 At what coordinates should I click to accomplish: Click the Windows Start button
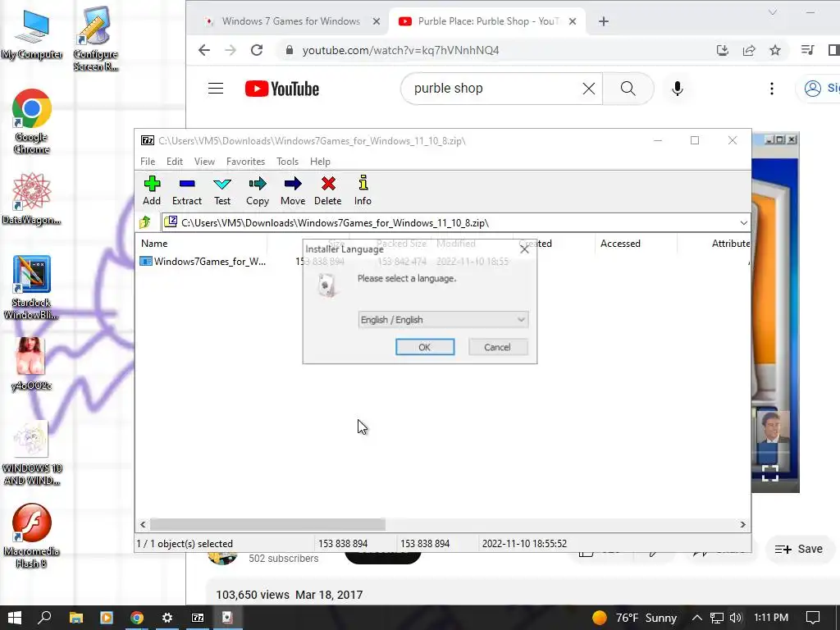point(15,618)
